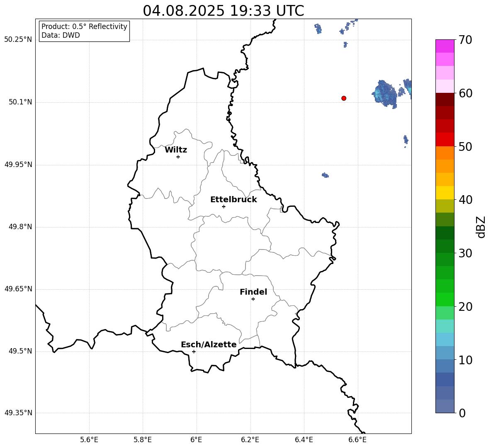
Task: Click the Esch/Alzette station cross marker
Action: point(194,351)
